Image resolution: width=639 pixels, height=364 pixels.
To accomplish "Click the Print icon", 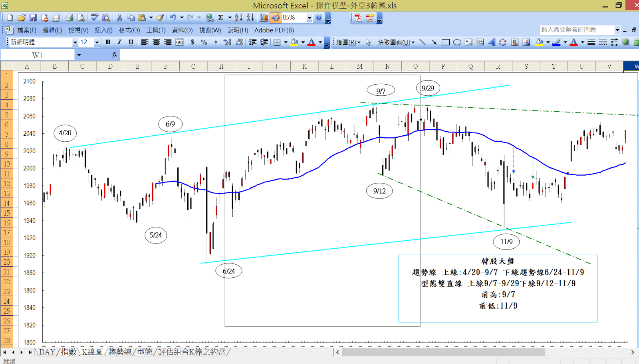I will [x=69, y=18].
